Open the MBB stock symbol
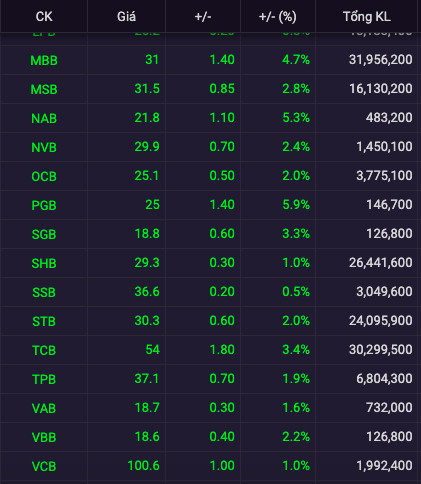 coord(44,60)
